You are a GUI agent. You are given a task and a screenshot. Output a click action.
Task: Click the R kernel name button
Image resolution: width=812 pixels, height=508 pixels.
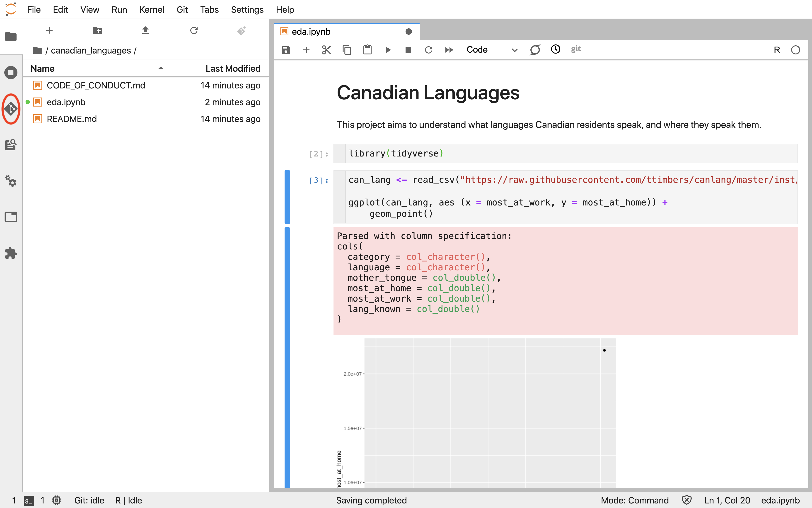(777, 50)
